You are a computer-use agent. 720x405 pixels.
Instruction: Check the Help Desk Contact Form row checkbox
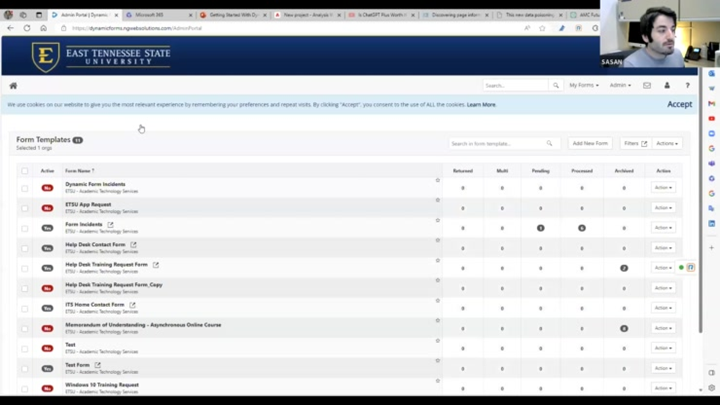tap(24, 248)
